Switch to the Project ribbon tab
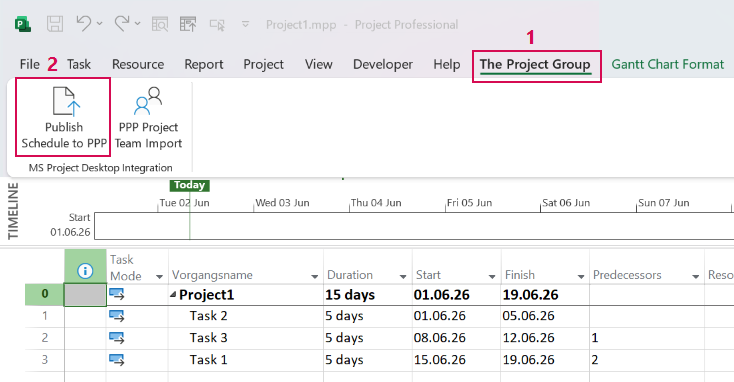This screenshot has height=382, width=734. (x=264, y=64)
